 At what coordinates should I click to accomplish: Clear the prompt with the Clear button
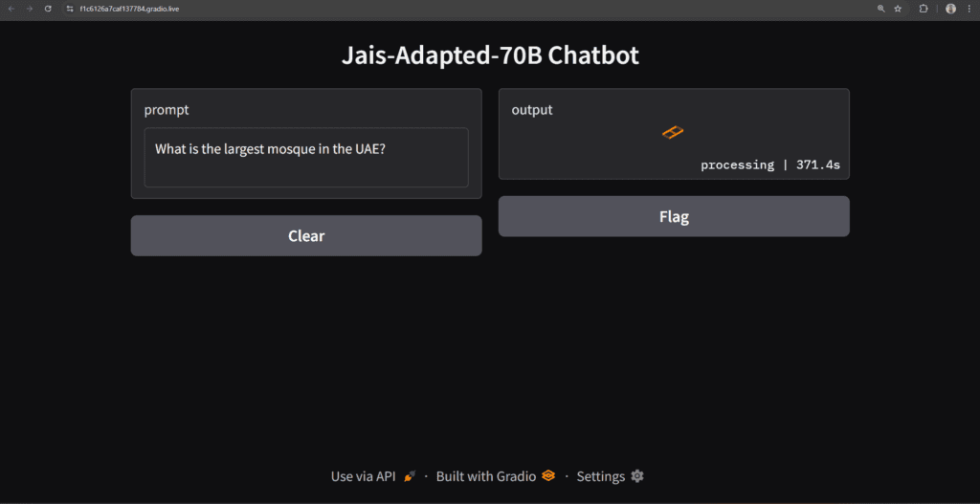306,235
